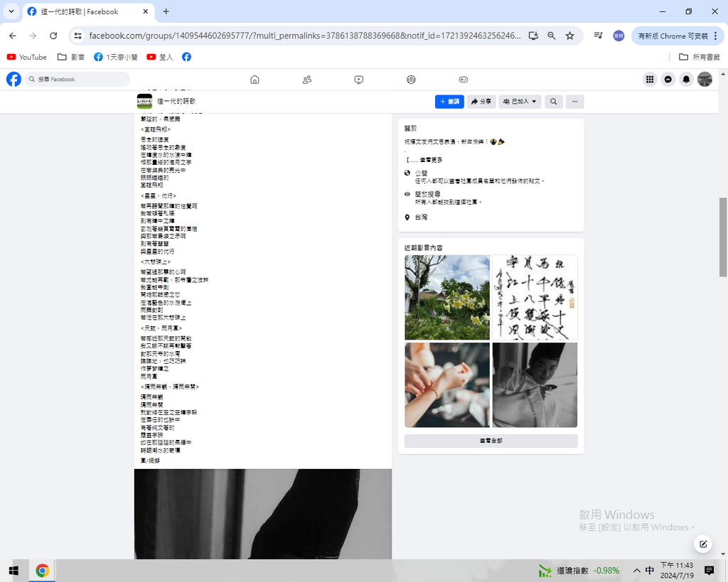Open the YouTube bookmark
The width and height of the screenshot is (728, 582).
click(27, 57)
